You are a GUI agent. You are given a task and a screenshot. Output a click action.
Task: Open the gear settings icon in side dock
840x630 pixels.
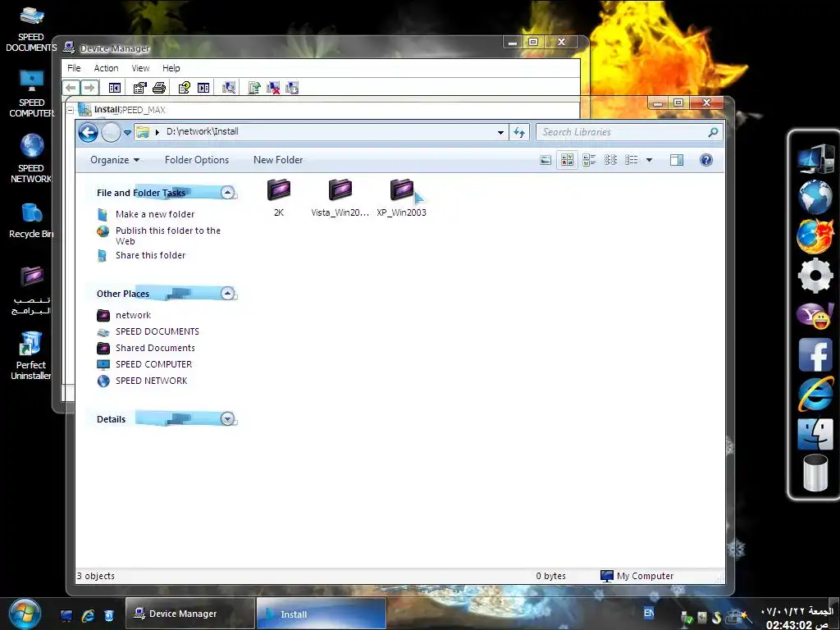click(815, 276)
